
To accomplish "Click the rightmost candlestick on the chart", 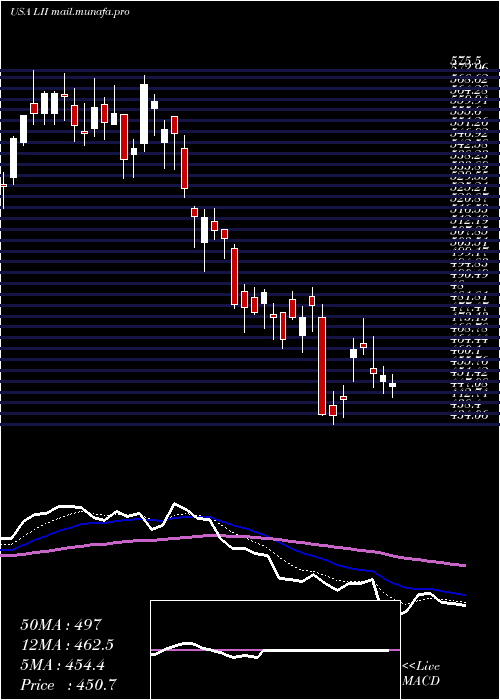I will tap(392, 386).
